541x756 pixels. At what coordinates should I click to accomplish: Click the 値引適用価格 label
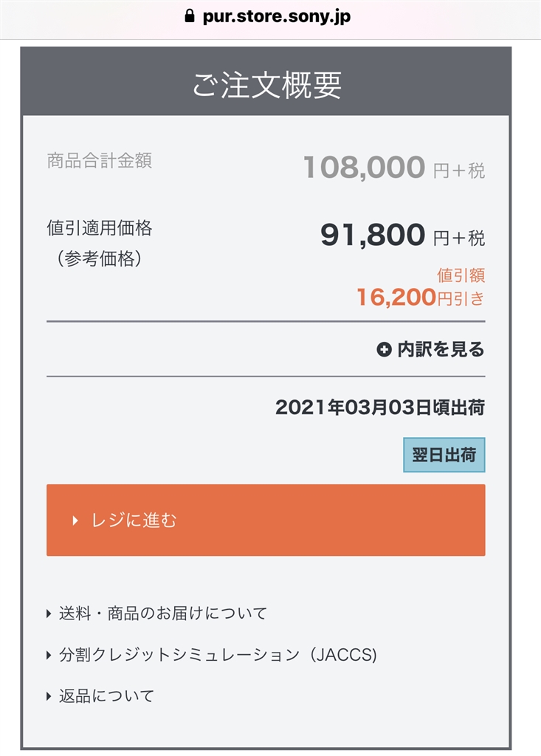99,228
